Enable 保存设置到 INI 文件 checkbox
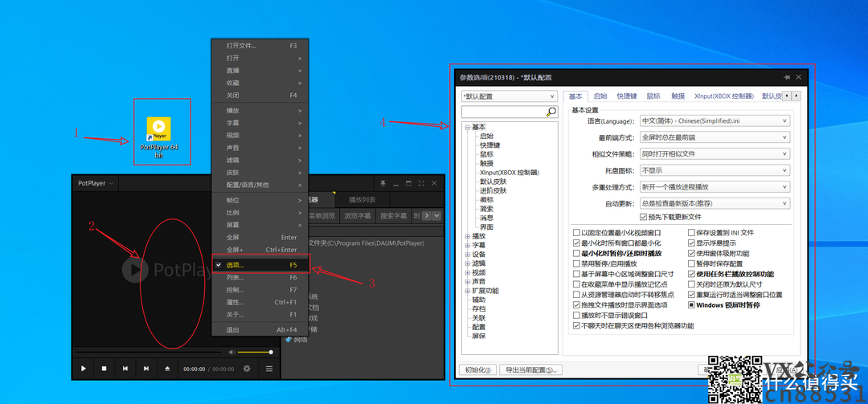868x404 pixels. [691, 233]
